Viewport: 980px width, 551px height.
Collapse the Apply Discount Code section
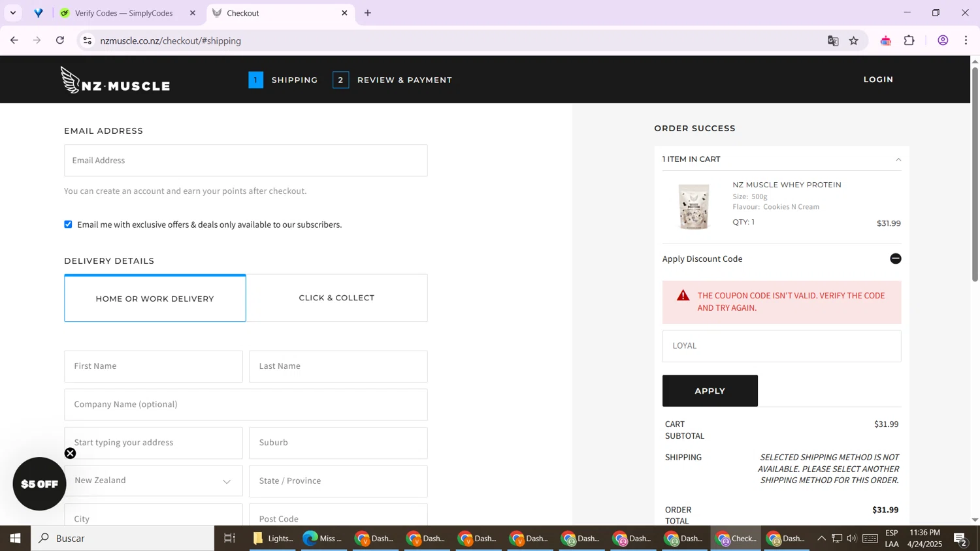point(896,259)
